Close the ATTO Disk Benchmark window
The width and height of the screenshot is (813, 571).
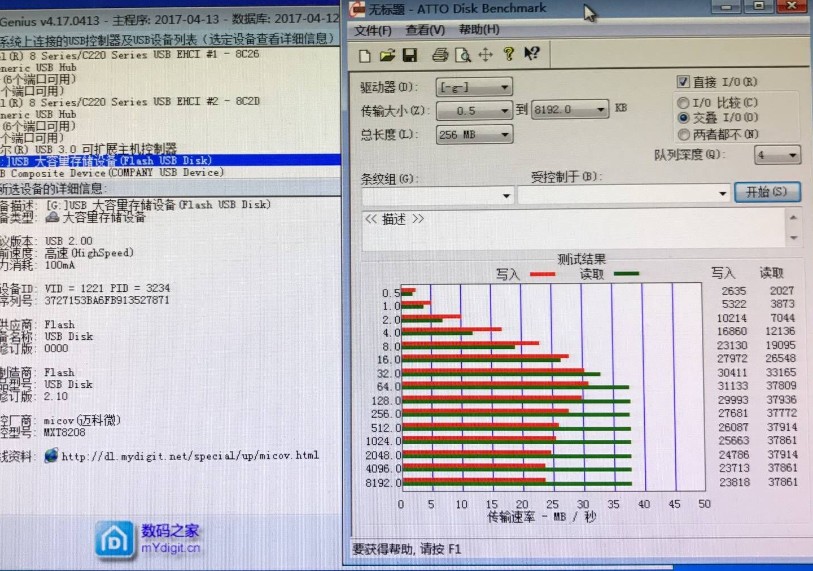point(793,6)
